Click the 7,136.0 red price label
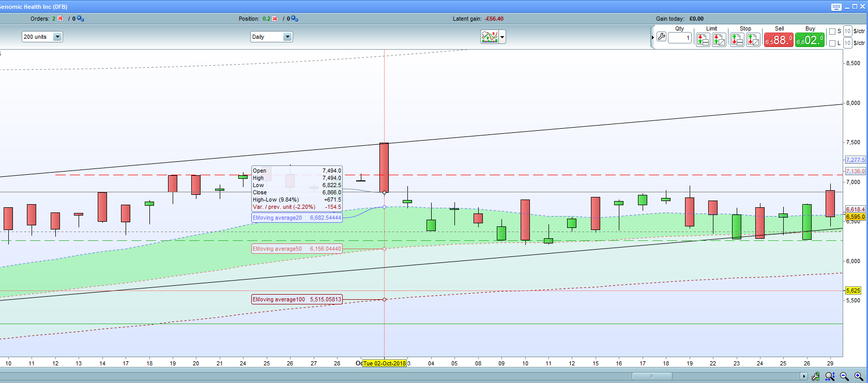868x383 pixels. point(855,171)
